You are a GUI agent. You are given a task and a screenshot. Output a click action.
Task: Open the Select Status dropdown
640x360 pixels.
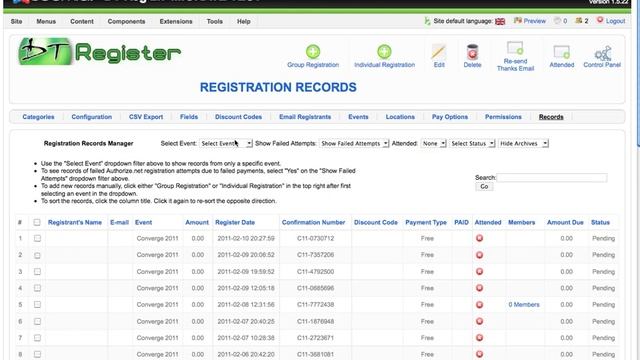(x=472, y=144)
